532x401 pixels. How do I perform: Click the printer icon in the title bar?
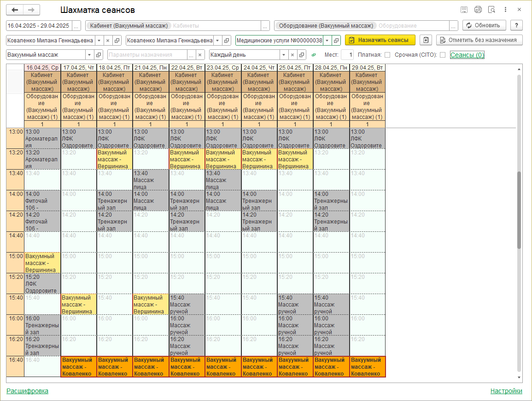tap(478, 10)
